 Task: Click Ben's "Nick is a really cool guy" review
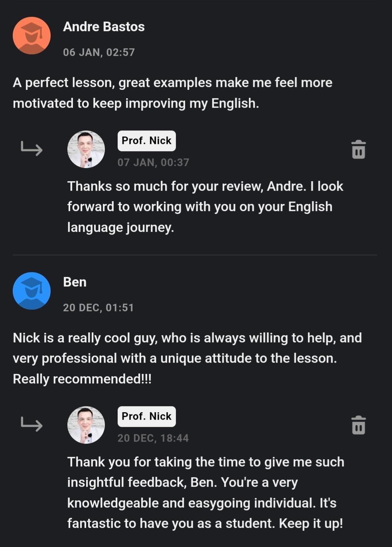coord(187,358)
